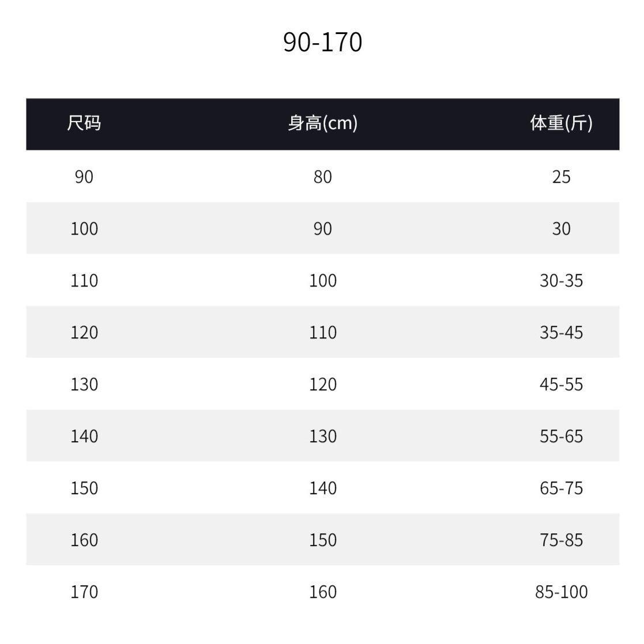Image resolution: width=644 pixels, height=644 pixels.
Task: Click size 110 cell
Action: (x=84, y=281)
